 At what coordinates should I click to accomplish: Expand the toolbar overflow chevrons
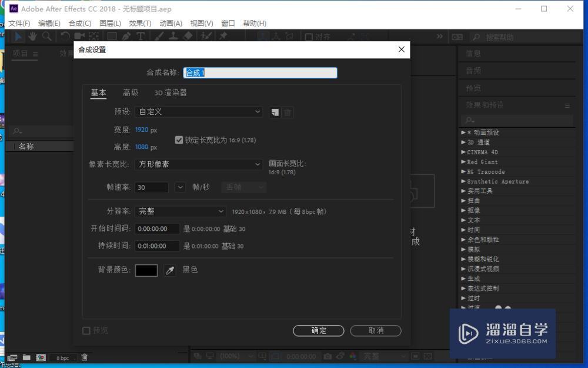[440, 37]
